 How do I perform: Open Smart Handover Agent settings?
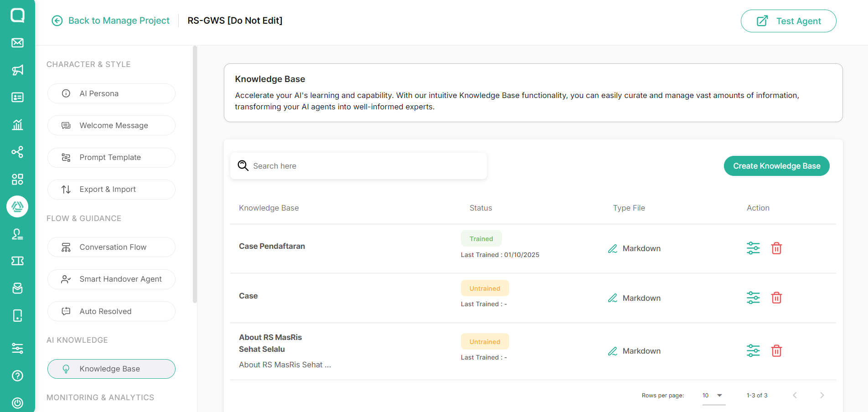pyautogui.click(x=111, y=279)
